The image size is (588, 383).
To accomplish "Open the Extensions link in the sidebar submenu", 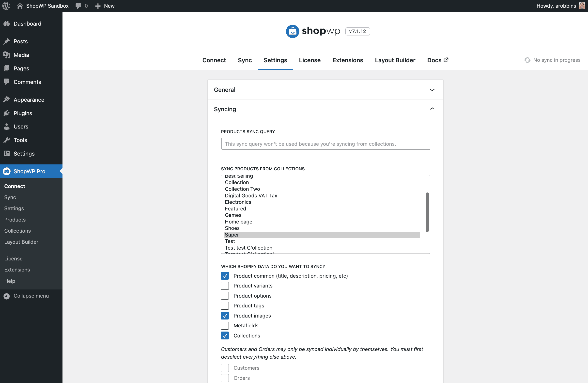I will coord(17,270).
